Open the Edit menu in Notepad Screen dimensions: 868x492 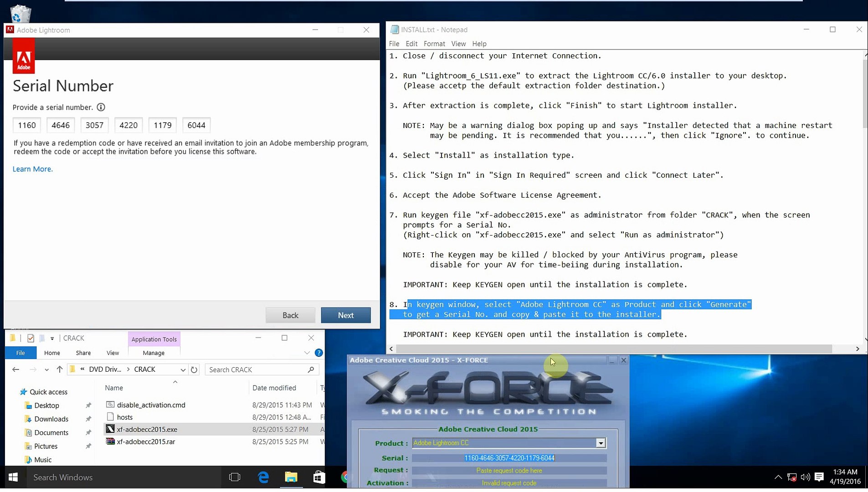411,44
